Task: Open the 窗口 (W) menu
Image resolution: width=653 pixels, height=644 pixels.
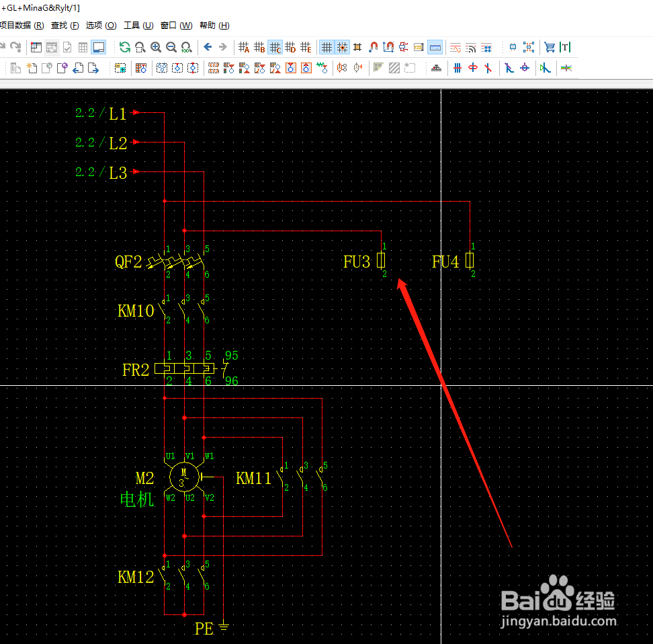Action: pyautogui.click(x=177, y=26)
